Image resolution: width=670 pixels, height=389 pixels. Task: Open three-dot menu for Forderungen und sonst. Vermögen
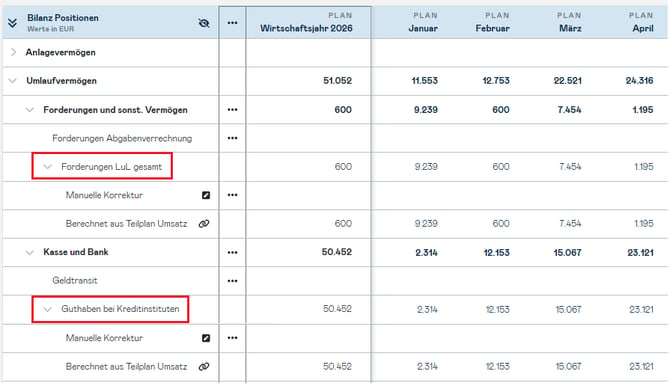click(x=232, y=110)
